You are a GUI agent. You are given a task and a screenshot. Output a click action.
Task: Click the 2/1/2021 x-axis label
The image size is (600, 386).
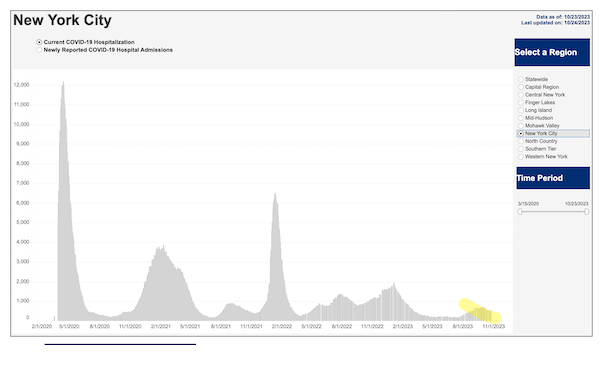(161, 326)
